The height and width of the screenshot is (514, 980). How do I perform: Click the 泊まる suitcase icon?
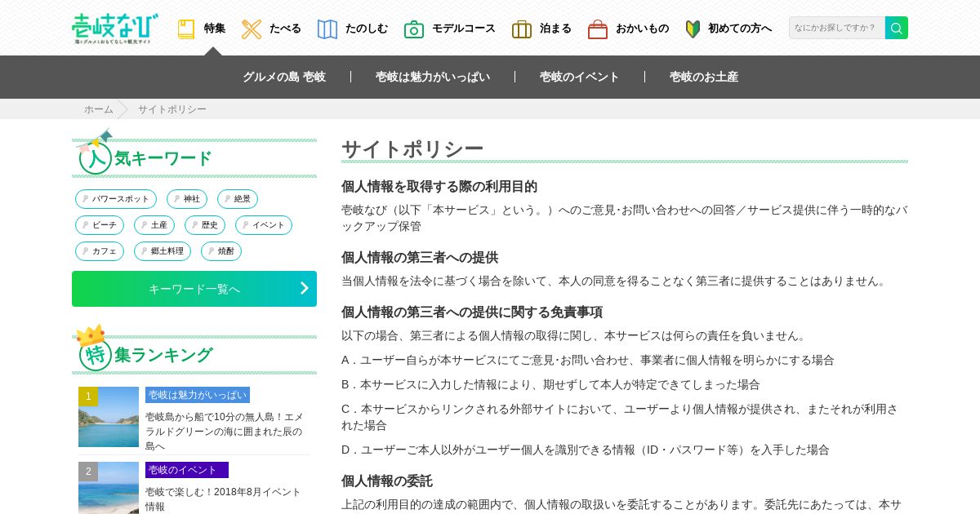(522, 29)
